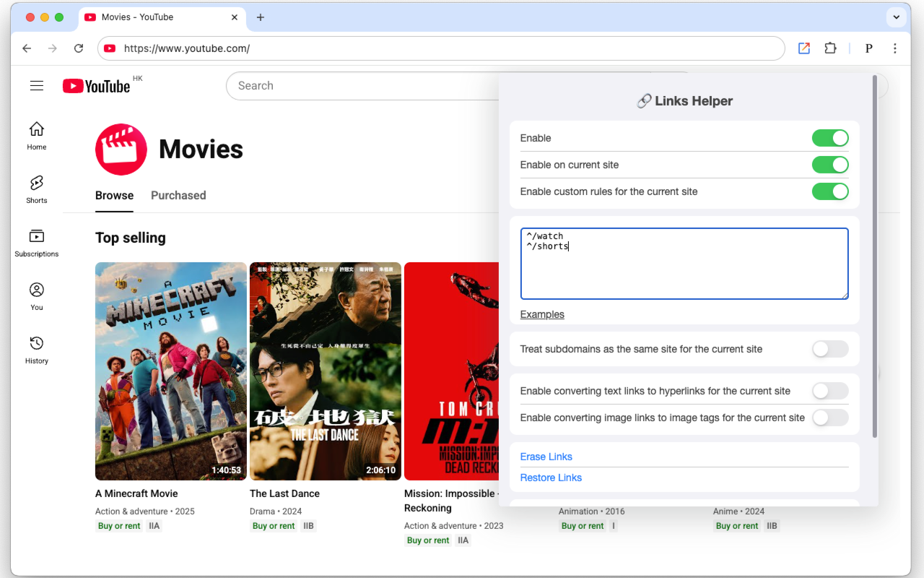Image resolution: width=924 pixels, height=578 pixels.
Task: Click in the custom rules text area
Action: pyautogui.click(x=684, y=264)
